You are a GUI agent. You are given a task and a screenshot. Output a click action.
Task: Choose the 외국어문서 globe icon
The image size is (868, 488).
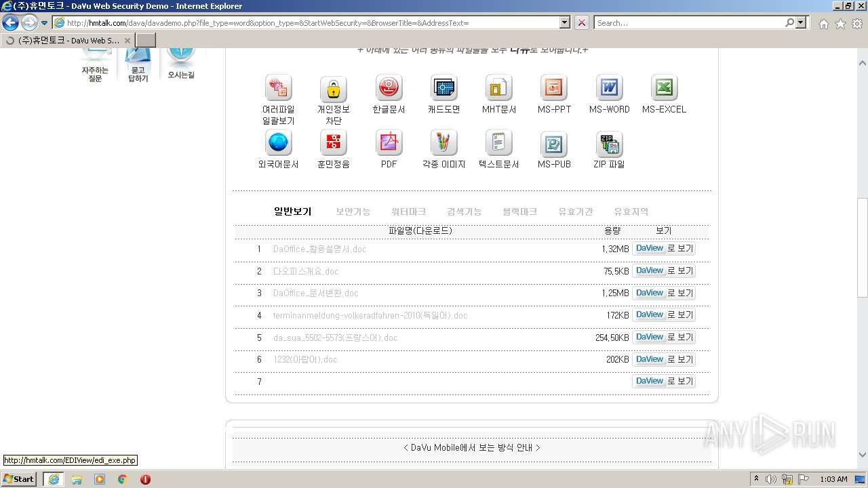click(x=278, y=143)
